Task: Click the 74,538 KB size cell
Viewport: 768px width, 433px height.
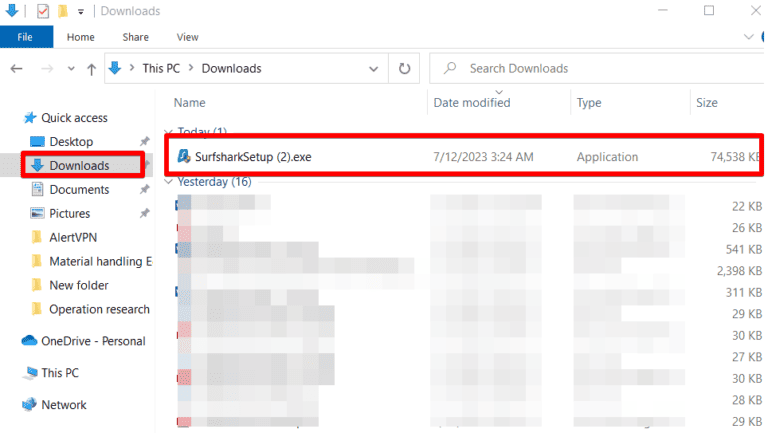Action: pos(735,157)
